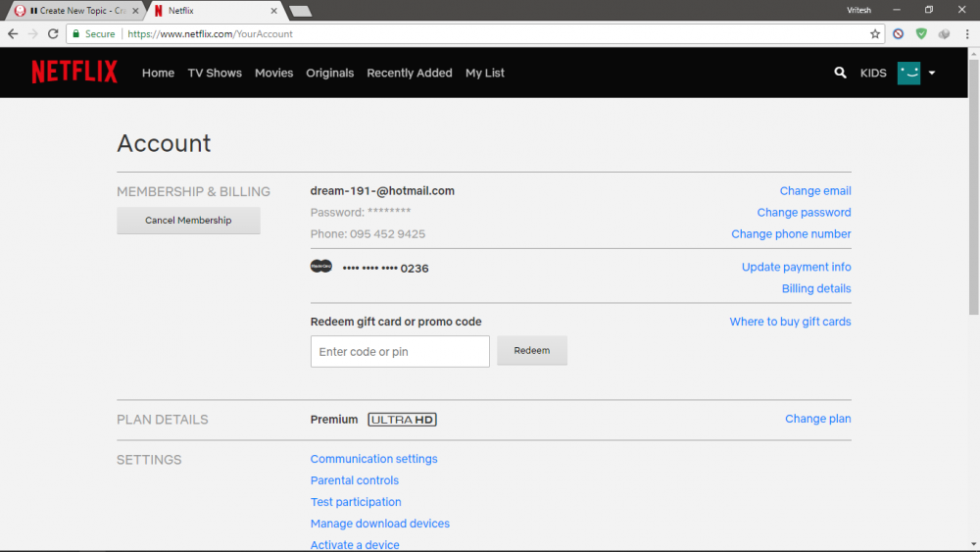Open Manage download devices
Screen dimensions: 980x552
pos(380,524)
